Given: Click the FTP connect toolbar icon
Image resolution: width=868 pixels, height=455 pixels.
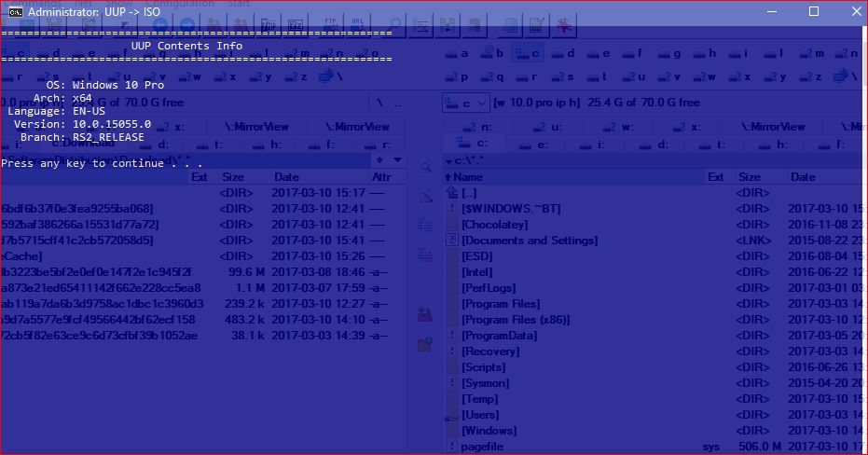Looking at the screenshot, I should coord(329,23).
